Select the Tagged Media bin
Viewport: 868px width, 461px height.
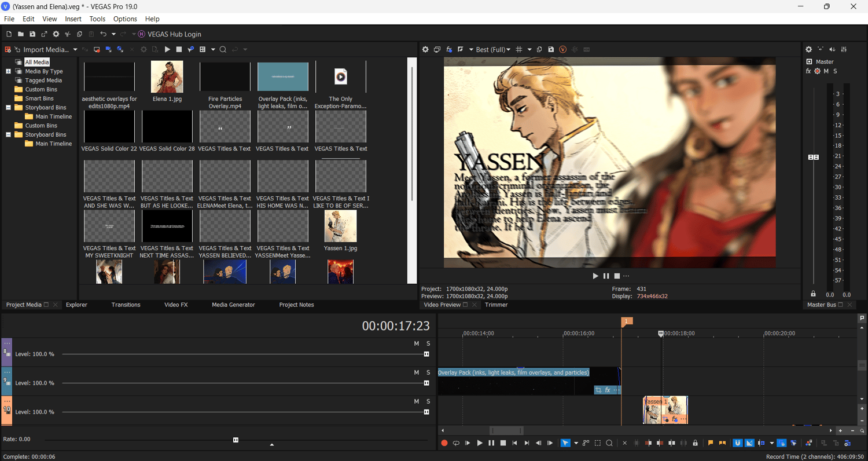click(x=43, y=81)
